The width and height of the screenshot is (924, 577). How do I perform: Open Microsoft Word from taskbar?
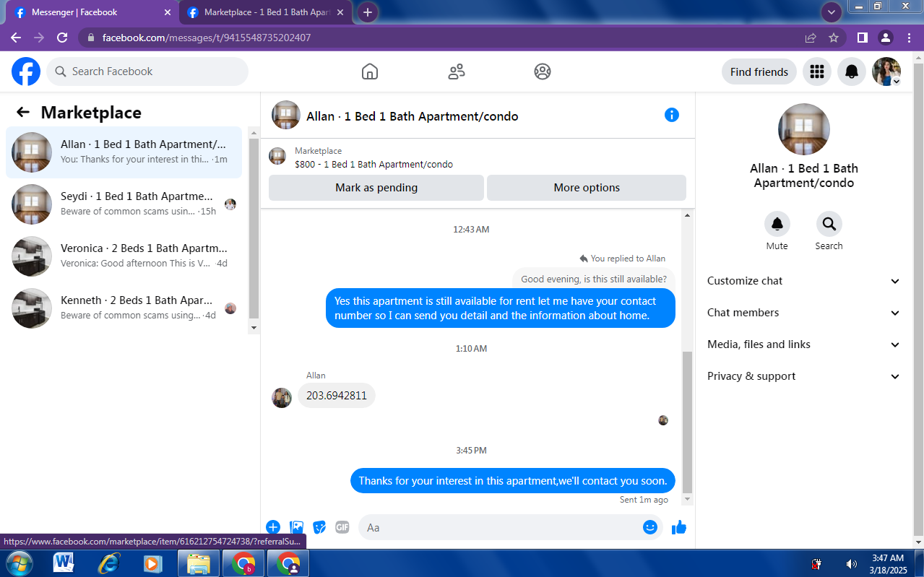(64, 563)
